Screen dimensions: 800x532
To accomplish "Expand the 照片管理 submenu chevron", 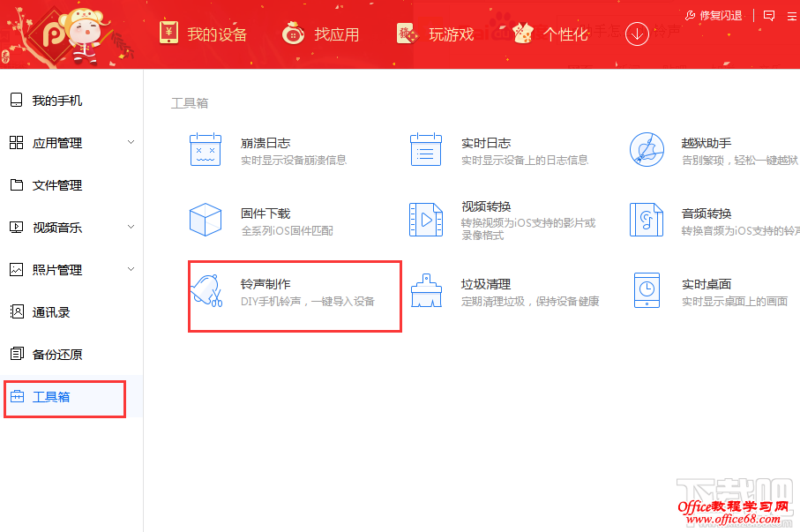I will [x=131, y=270].
